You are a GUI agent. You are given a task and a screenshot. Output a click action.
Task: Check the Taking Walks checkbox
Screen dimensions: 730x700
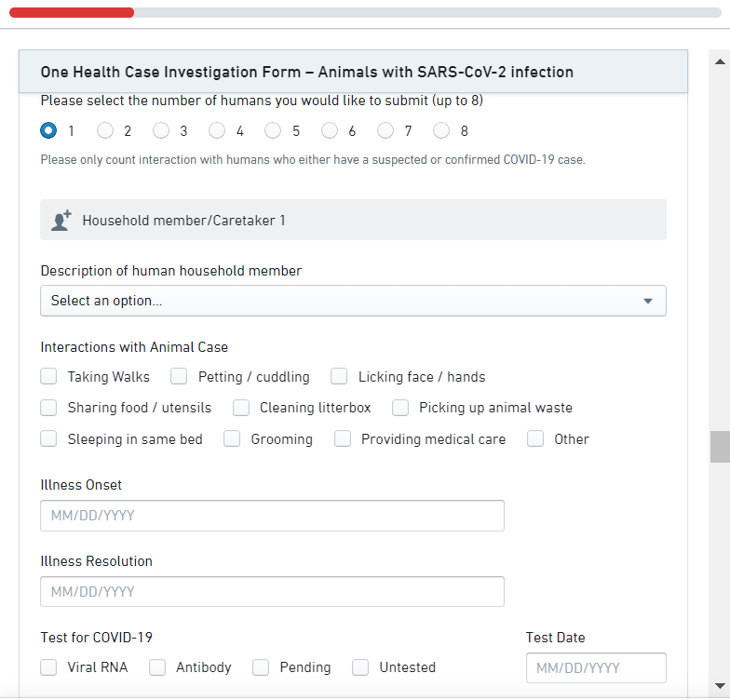pyautogui.click(x=49, y=377)
